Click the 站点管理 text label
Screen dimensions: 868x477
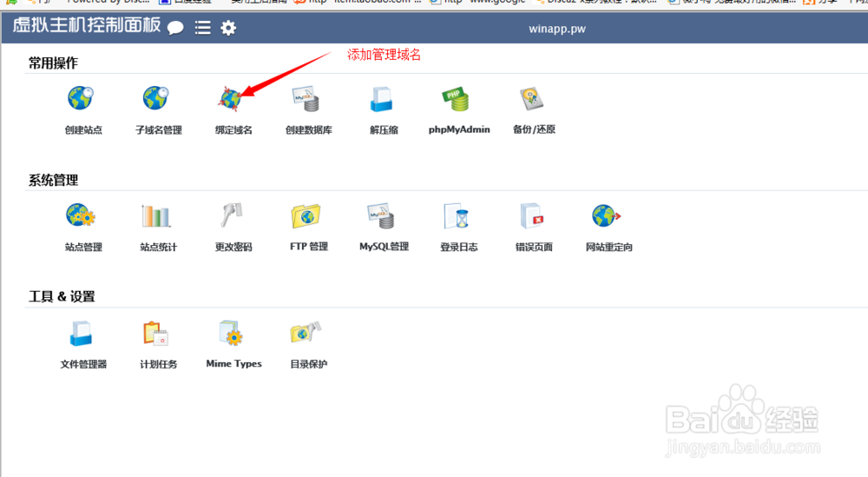pos(83,247)
